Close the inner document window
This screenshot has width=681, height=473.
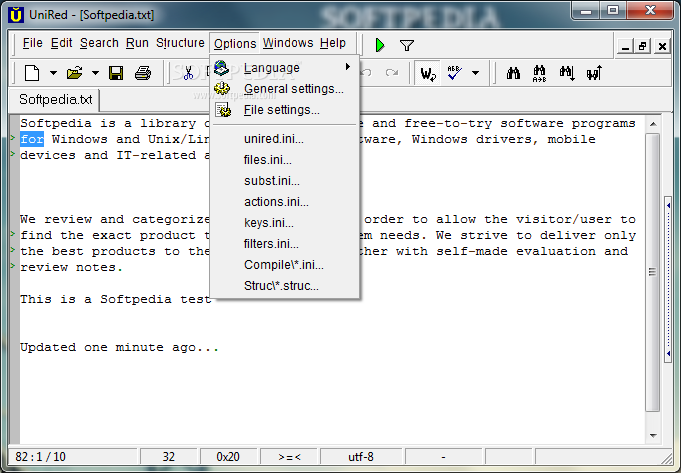662,46
